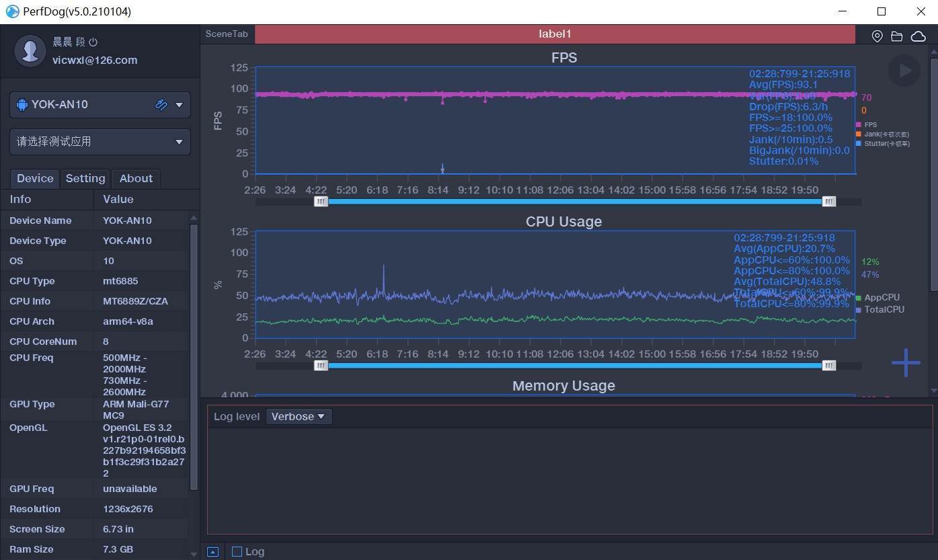This screenshot has width=938, height=560.
Task: Open the Log level Verbose dropdown
Action: (299, 417)
